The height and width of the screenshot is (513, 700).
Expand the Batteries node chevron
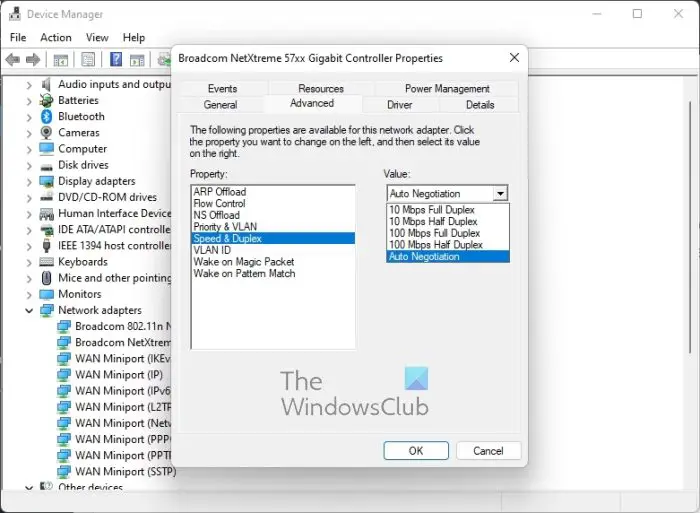pyautogui.click(x=29, y=101)
